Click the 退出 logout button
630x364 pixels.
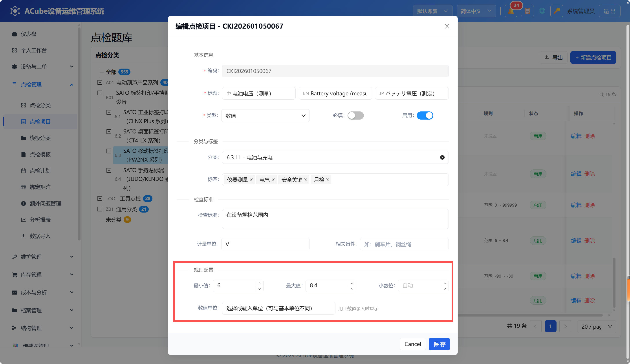pyautogui.click(x=610, y=11)
